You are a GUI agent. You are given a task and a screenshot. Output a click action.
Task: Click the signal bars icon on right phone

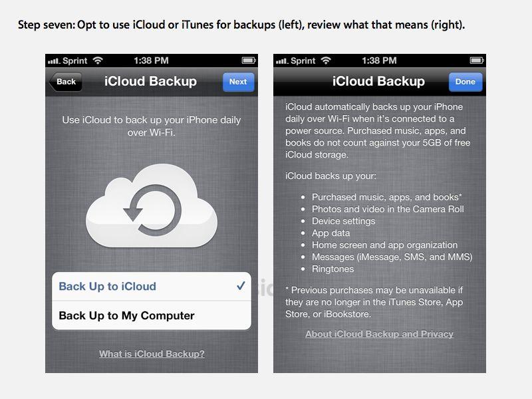coord(281,61)
